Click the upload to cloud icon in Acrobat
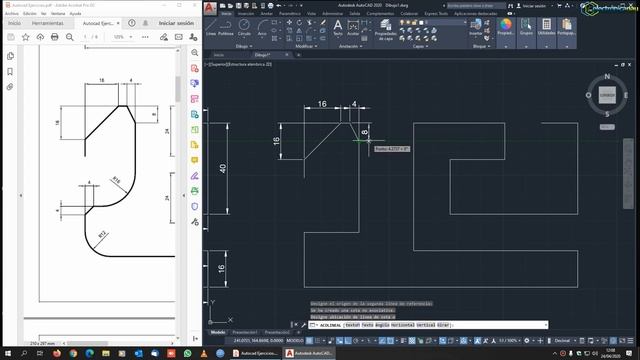The width and height of the screenshot is (640, 360). click(x=40, y=37)
